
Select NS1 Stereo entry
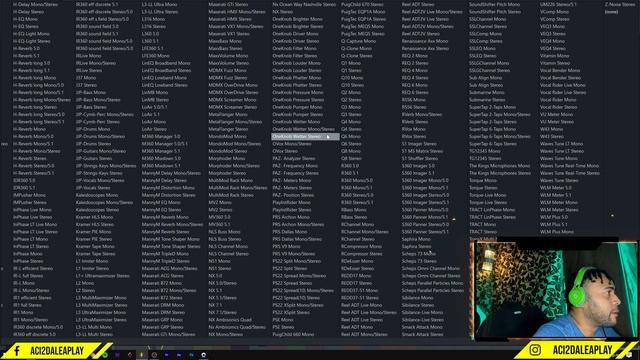coord(220,269)
